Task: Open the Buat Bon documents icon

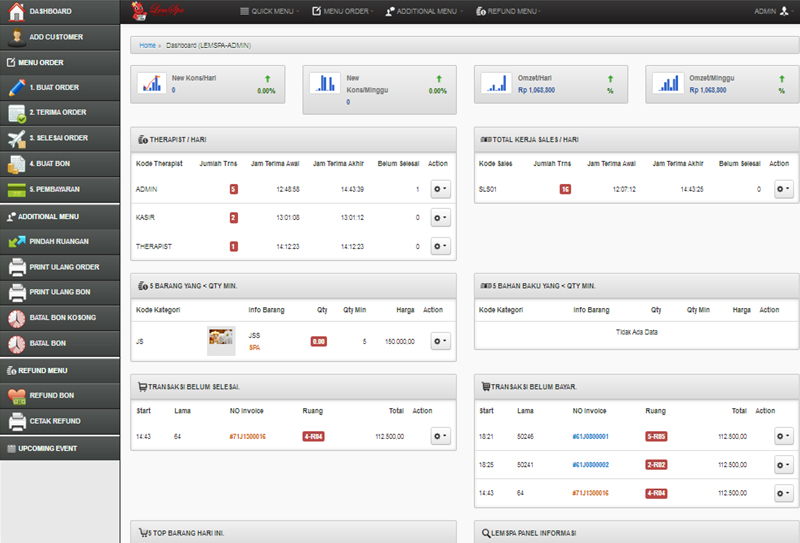Action: tap(16, 164)
